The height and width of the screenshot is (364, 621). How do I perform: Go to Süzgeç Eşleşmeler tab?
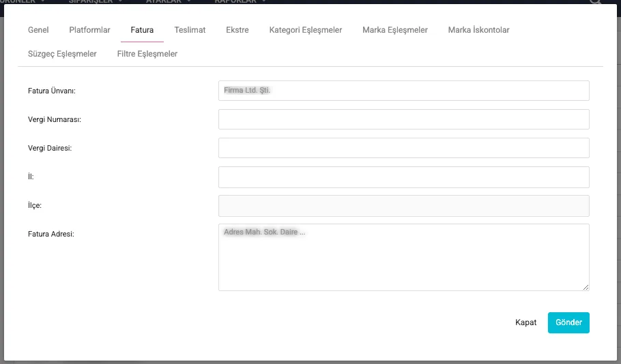tap(62, 54)
